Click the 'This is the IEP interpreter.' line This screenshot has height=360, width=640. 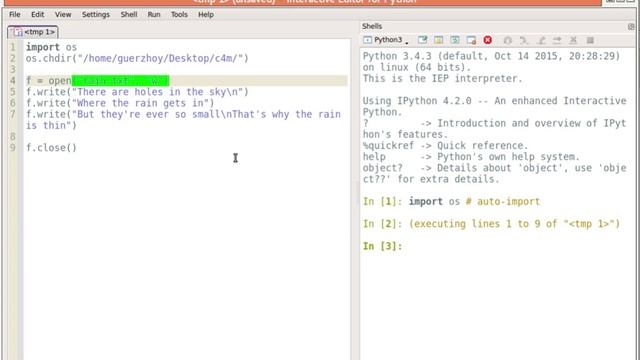point(443,78)
